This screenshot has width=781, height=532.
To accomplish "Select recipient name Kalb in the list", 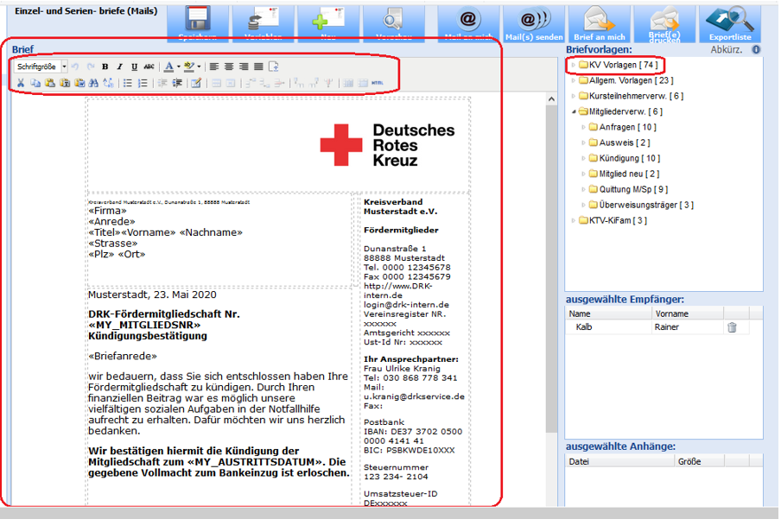I will (584, 327).
